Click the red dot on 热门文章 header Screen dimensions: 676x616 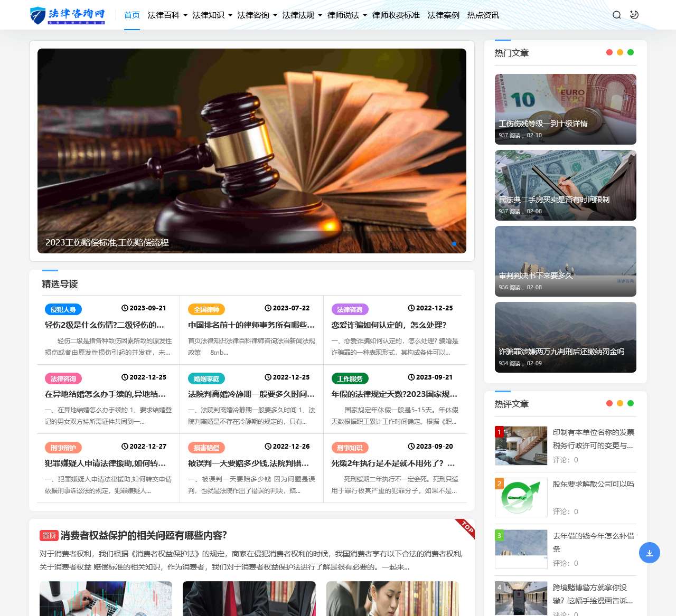pyautogui.click(x=609, y=52)
